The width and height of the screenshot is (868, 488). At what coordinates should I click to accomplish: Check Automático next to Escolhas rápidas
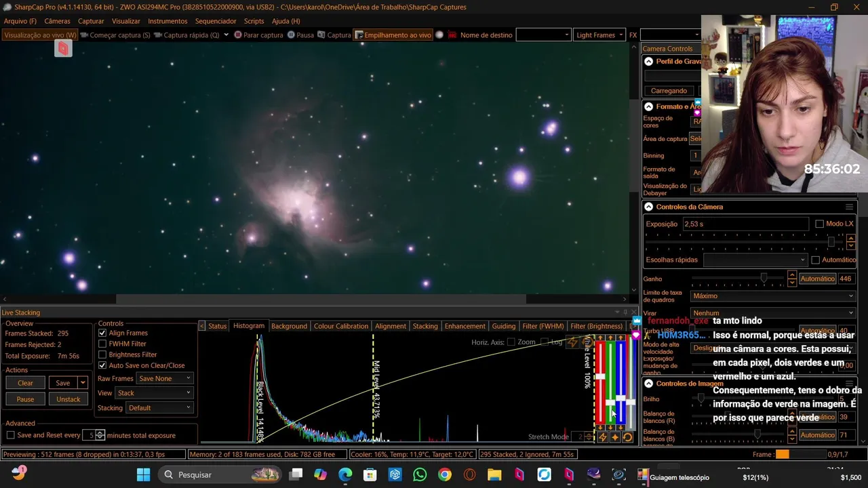pyautogui.click(x=815, y=260)
